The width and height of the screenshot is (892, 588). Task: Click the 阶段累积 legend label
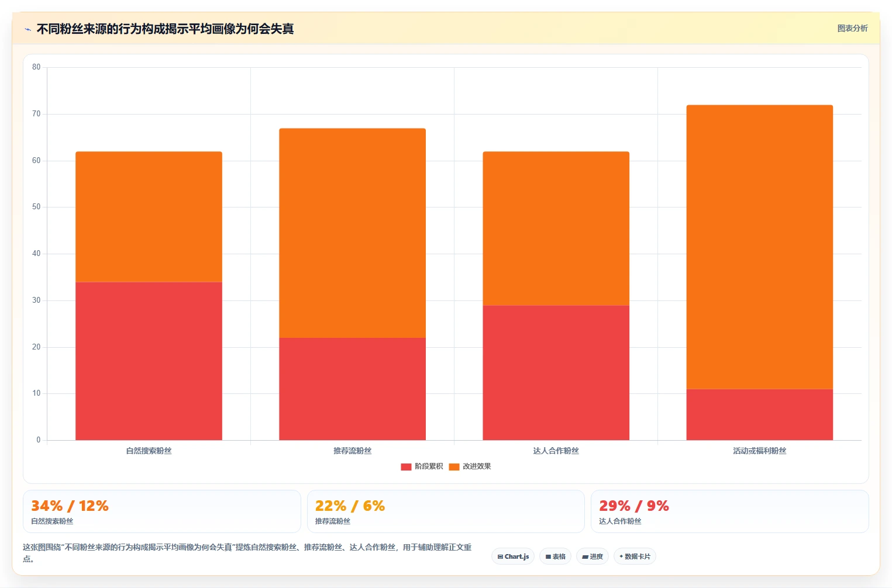point(429,466)
